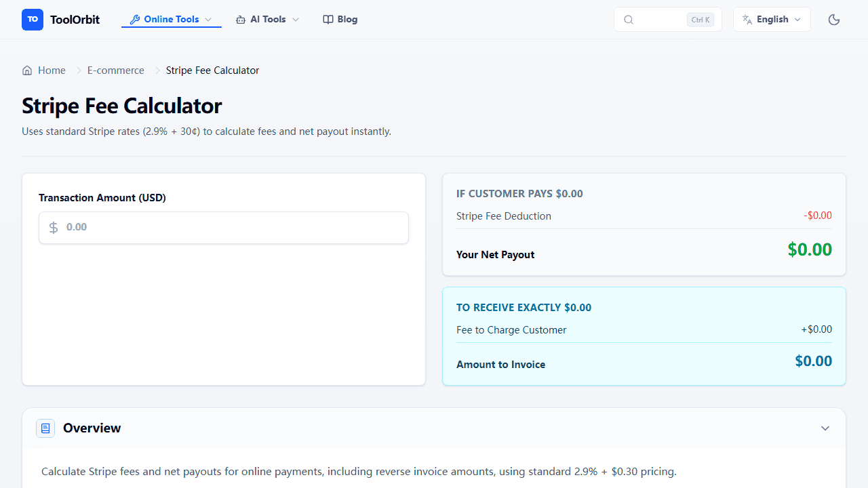Click the ToolOrbit TO logo icon
Screen dimensions: 868x488
tap(33, 20)
